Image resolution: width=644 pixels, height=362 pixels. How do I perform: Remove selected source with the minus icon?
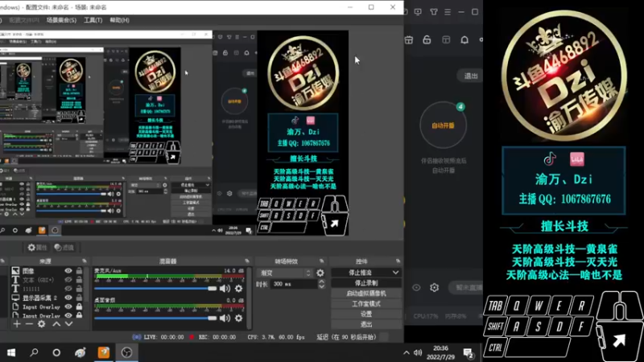coord(29,324)
